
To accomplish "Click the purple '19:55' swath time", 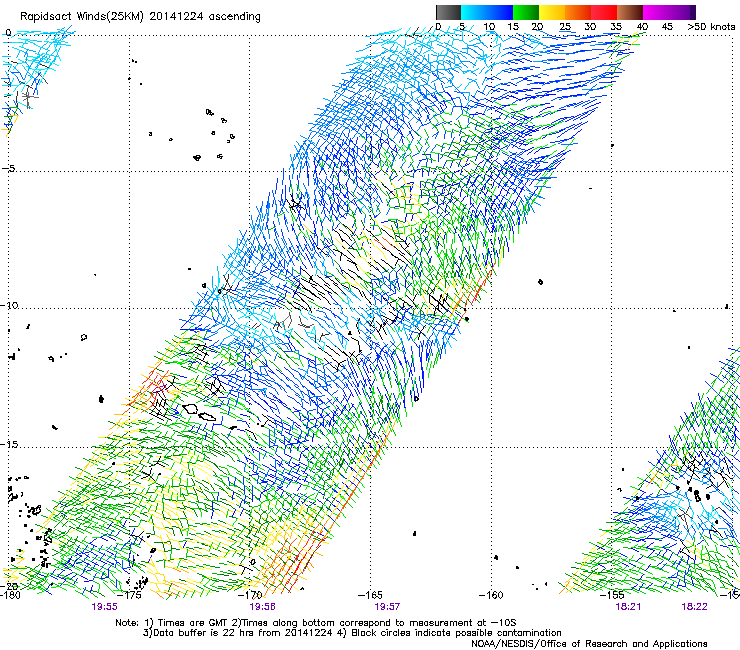I will click(x=104, y=607).
